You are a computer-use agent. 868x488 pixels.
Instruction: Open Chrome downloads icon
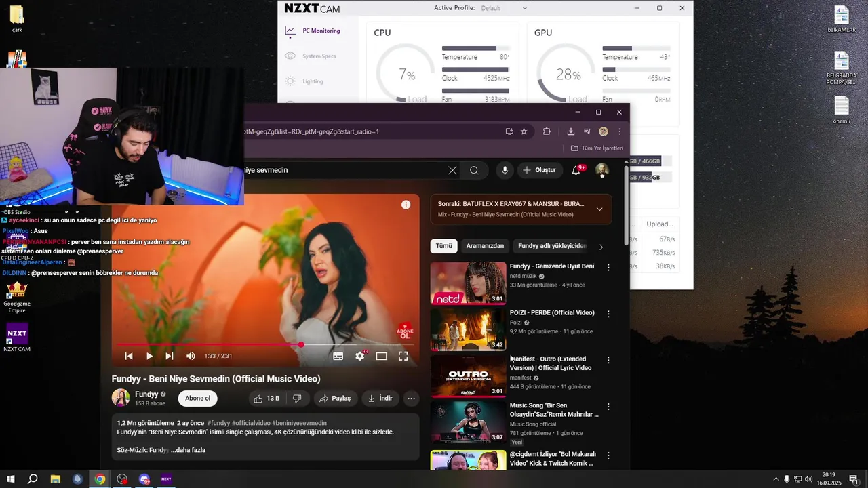[x=571, y=131]
